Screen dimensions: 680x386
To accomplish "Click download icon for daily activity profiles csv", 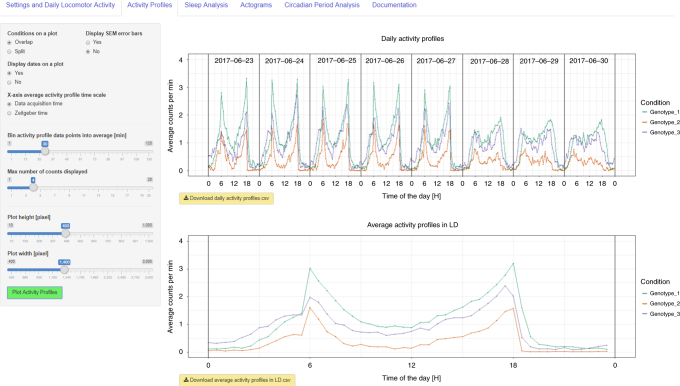I will [186, 198].
